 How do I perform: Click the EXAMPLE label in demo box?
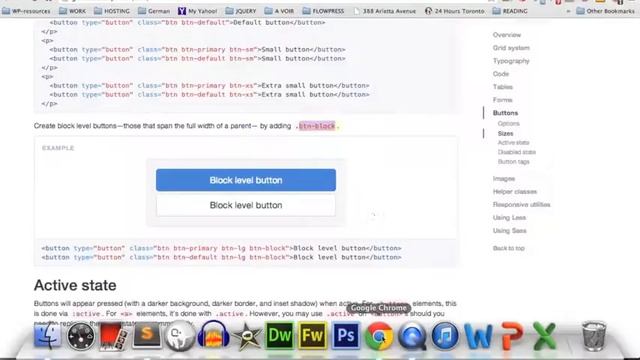pos(58,148)
